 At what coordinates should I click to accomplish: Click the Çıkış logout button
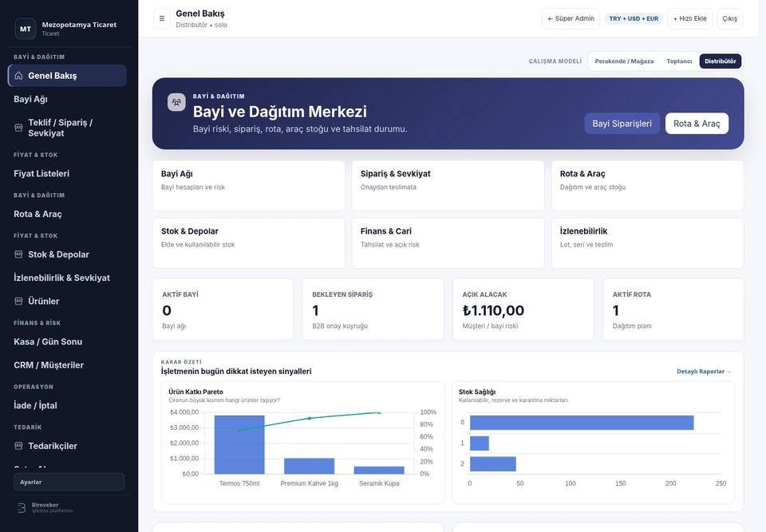coord(730,18)
